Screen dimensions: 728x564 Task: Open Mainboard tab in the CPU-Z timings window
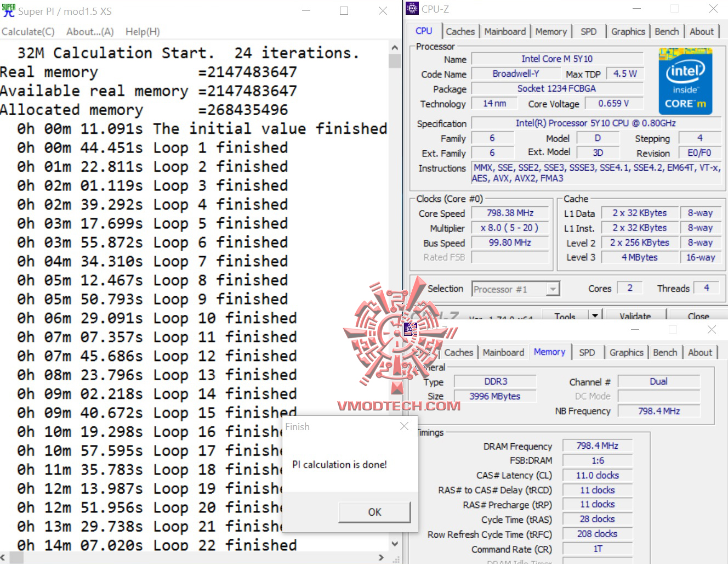(503, 353)
